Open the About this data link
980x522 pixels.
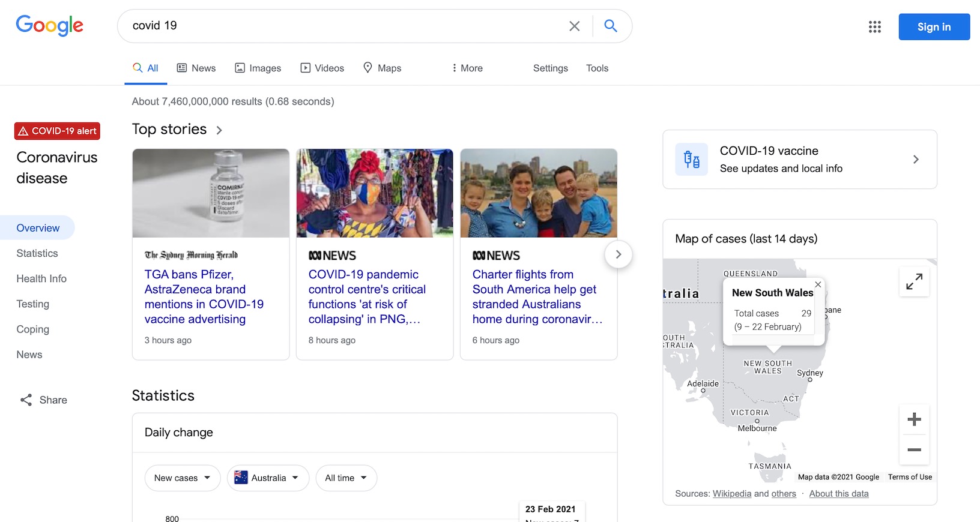(x=838, y=494)
